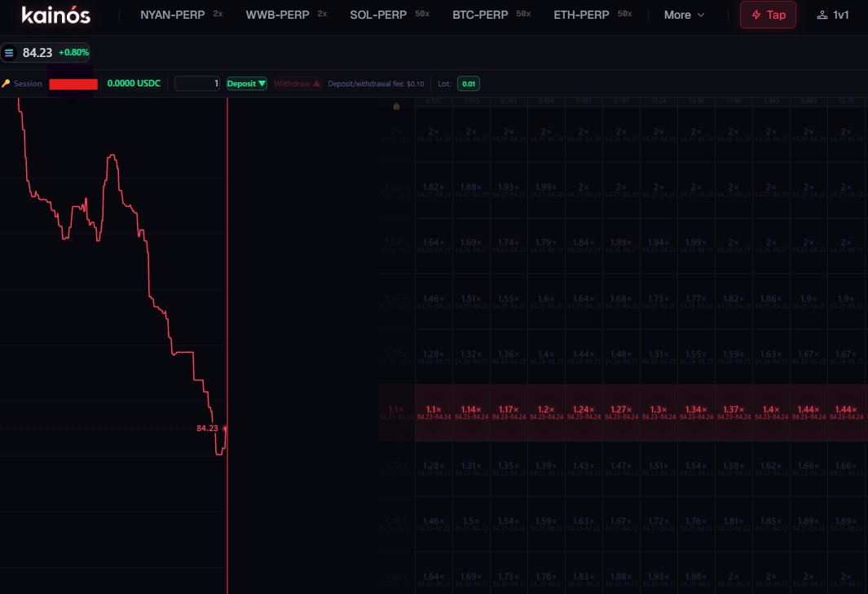The width and height of the screenshot is (868, 594).
Task: Click the 1.43× multiplier cell
Action: click(x=584, y=469)
